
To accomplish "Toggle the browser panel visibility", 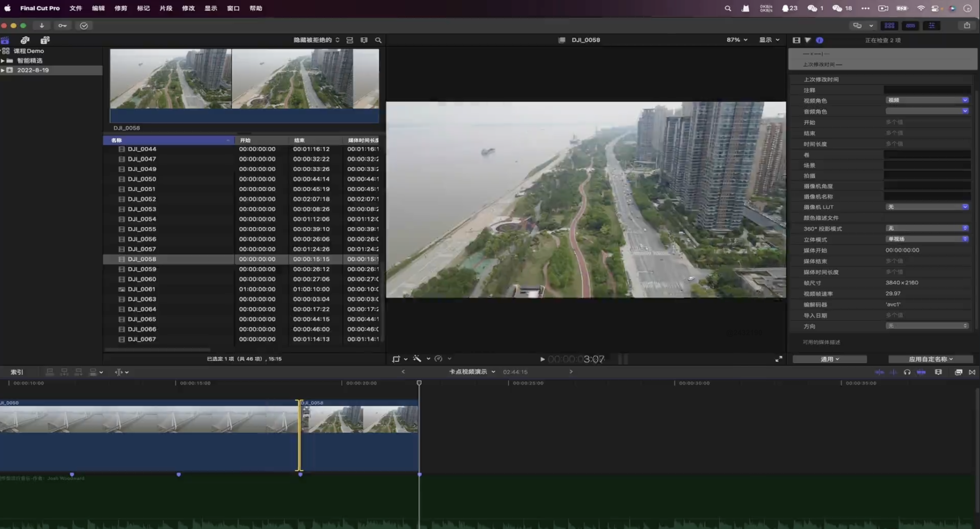I will [x=889, y=25].
